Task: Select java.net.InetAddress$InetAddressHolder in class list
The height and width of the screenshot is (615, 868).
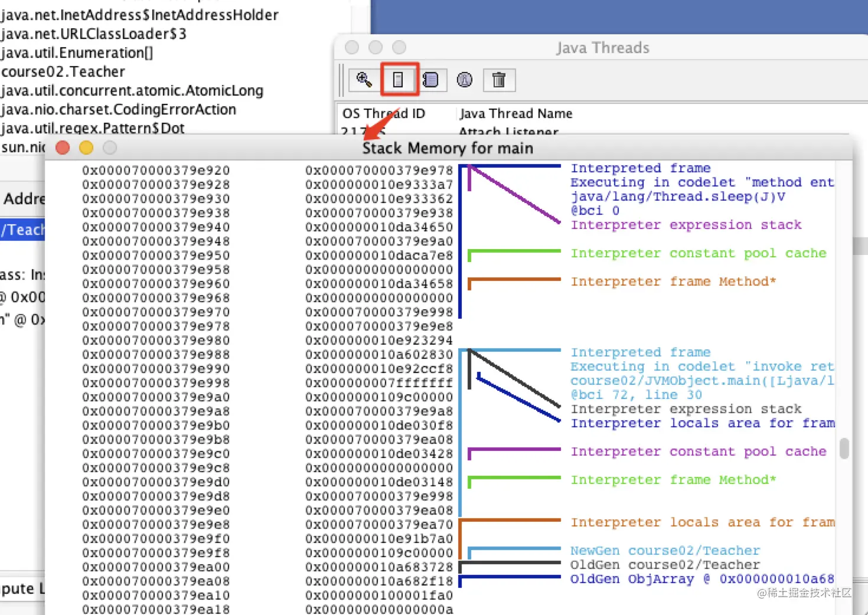Action: coord(140,15)
